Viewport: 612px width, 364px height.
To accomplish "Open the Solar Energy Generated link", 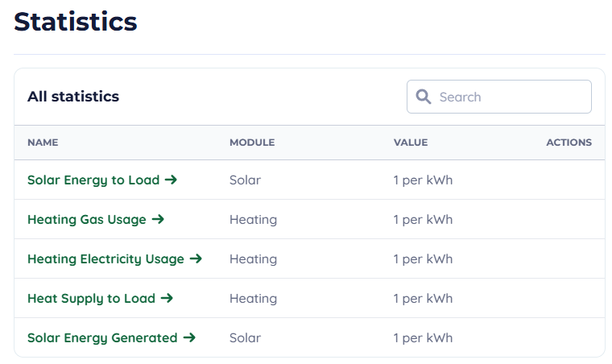I will click(102, 337).
